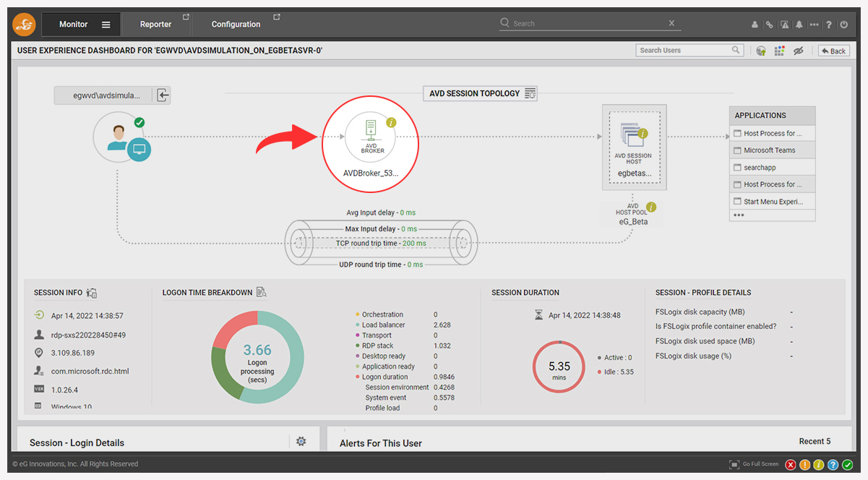Open the alarm warning monitor icon
The width and height of the screenshot is (868, 480).
pyautogui.click(x=785, y=25)
